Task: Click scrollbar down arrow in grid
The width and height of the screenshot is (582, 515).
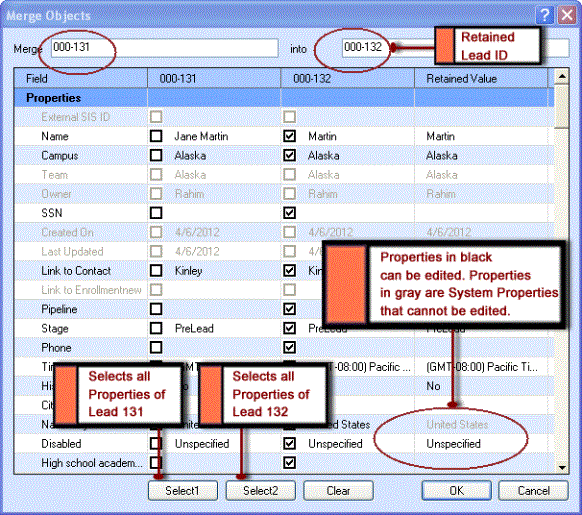Action: pos(562,467)
